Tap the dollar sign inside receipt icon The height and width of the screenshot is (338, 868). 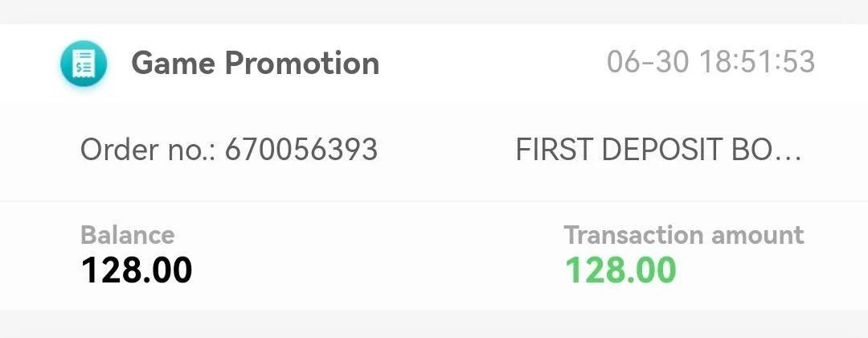pyautogui.click(x=79, y=67)
